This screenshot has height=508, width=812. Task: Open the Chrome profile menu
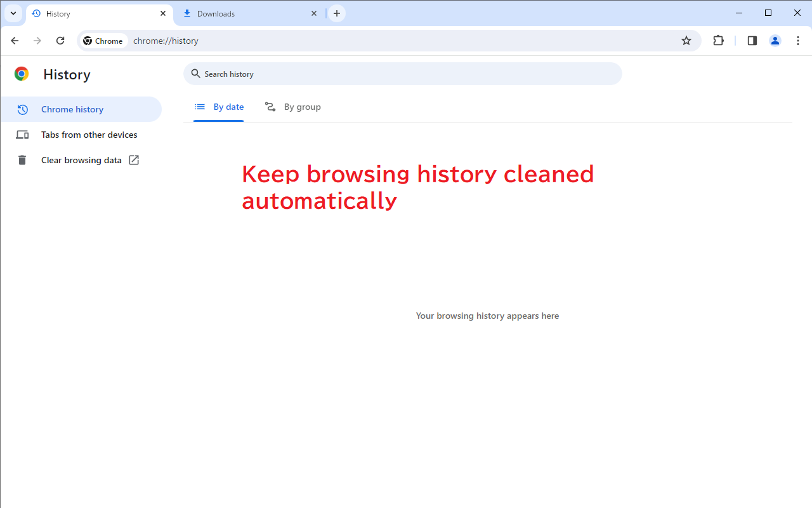click(x=775, y=40)
